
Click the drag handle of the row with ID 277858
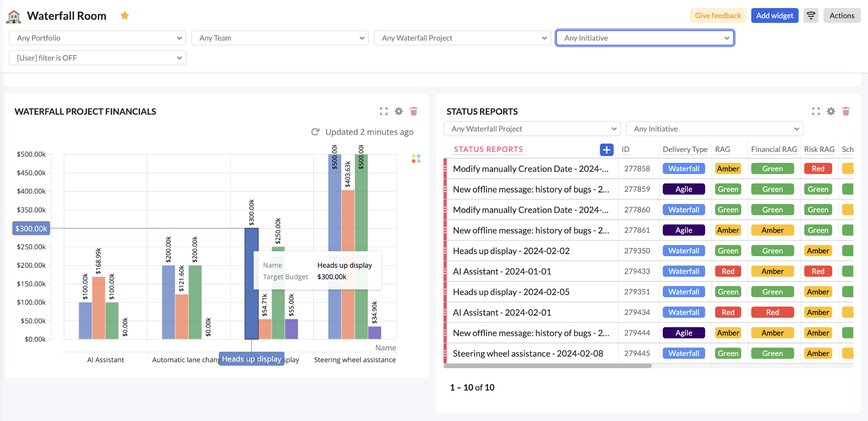click(x=446, y=169)
